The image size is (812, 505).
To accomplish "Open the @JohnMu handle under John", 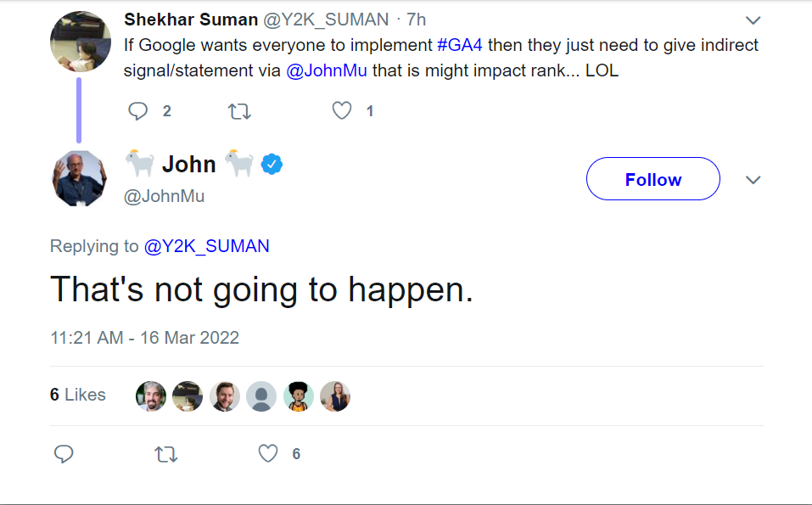I will tap(164, 196).
